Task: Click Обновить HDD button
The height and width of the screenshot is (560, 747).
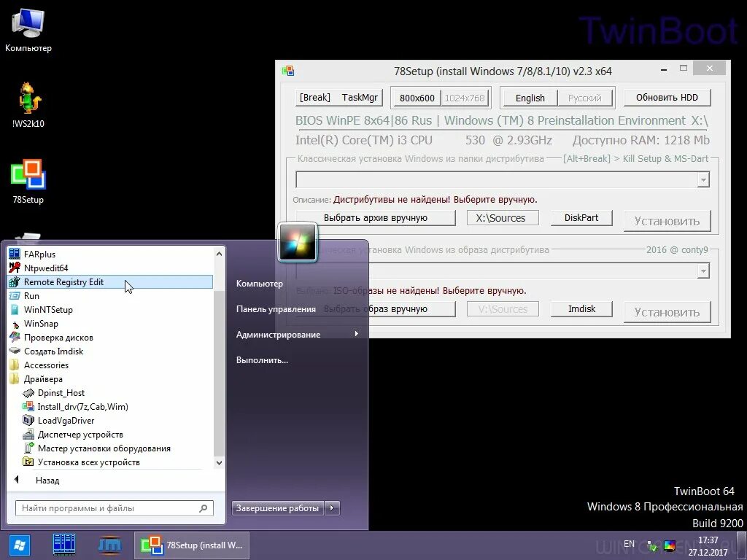Action: point(667,98)
